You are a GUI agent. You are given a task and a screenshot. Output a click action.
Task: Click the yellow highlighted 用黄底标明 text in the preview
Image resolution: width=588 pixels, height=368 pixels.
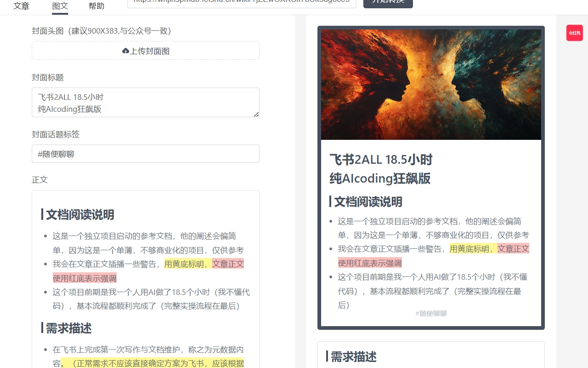point(473,249)
